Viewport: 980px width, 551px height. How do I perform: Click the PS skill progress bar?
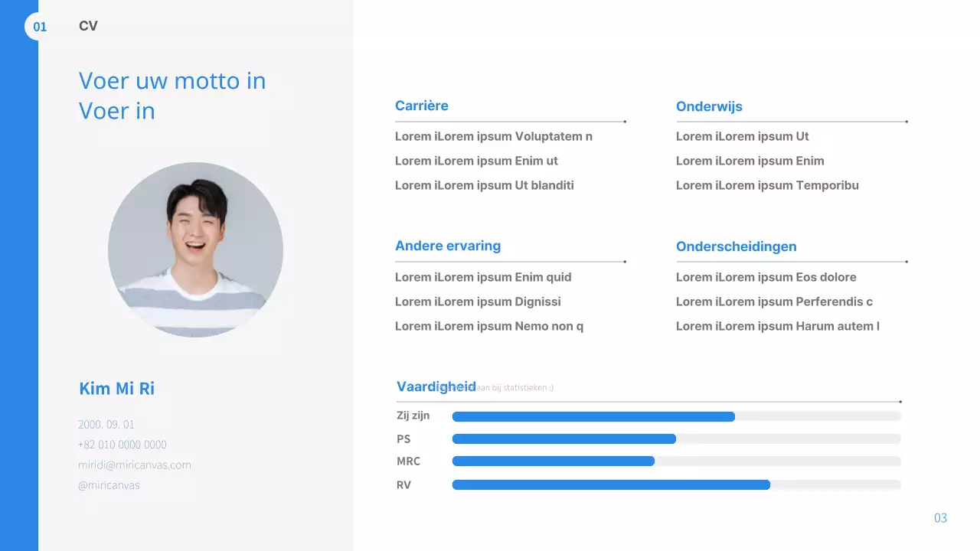click(563, 439)
